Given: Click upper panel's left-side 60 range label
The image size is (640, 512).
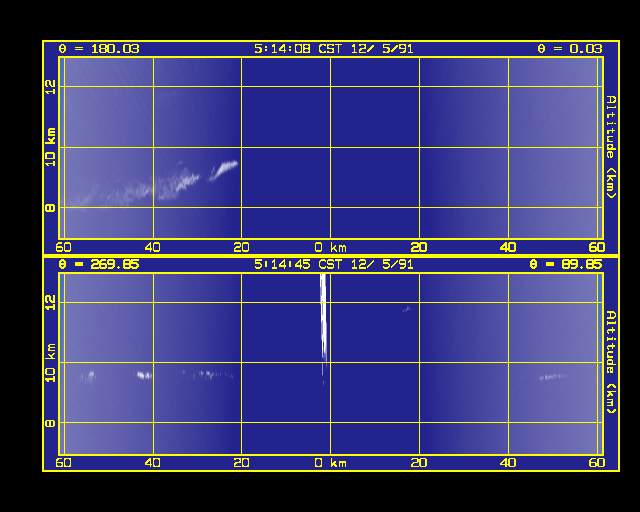Looking at the screenshot, I should tap(63, 247).
